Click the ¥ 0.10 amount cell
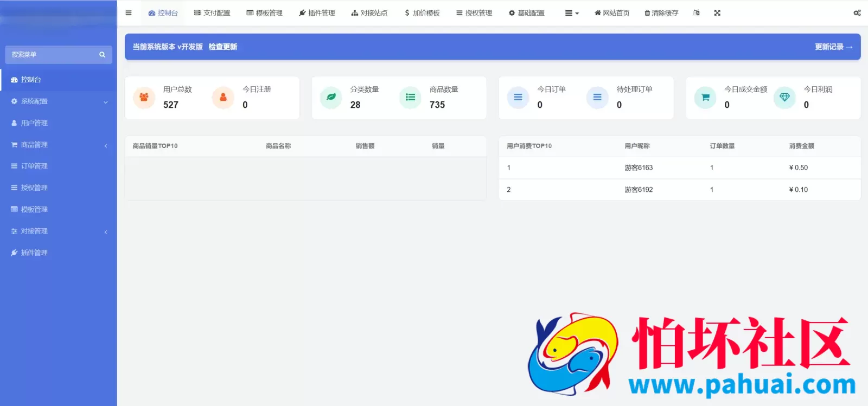Viewport: 868px width, 406px height. point(799,190)
